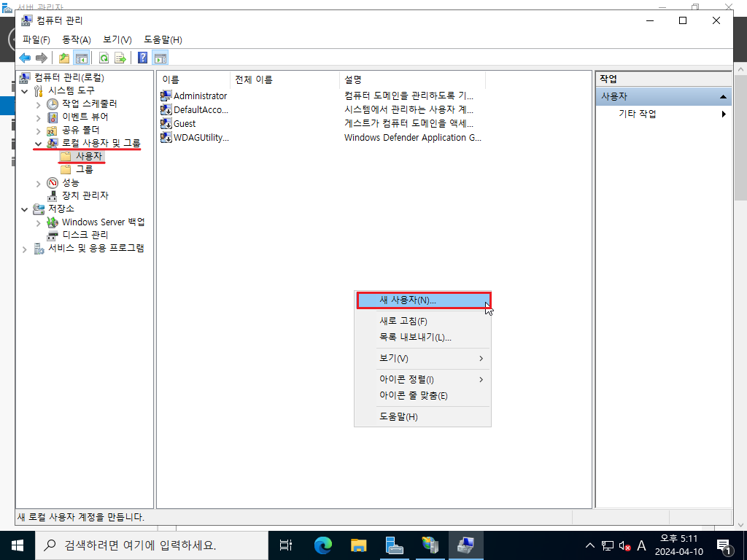747x560 pixels.
Task: Collapse the 사용자 section in action pane
Action: pos(723,97)
